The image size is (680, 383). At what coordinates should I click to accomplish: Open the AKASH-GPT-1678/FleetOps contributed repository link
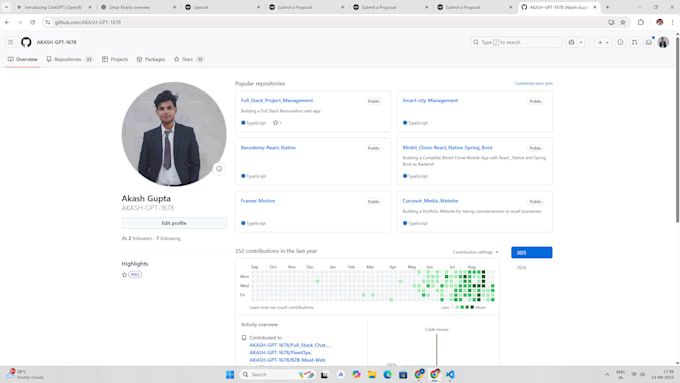(280, 353)
